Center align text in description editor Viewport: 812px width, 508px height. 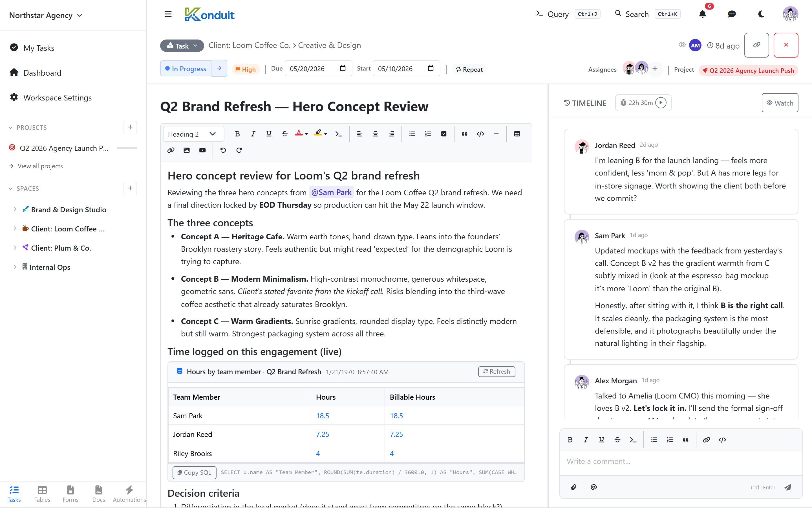375,134
